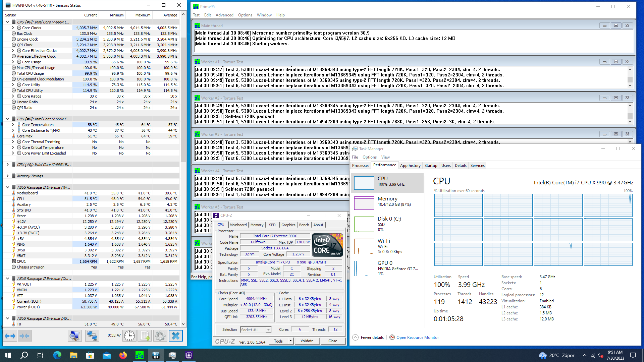
Task: Click weather 20°C Zápor tray widget
Action: (x=557, y=355)
